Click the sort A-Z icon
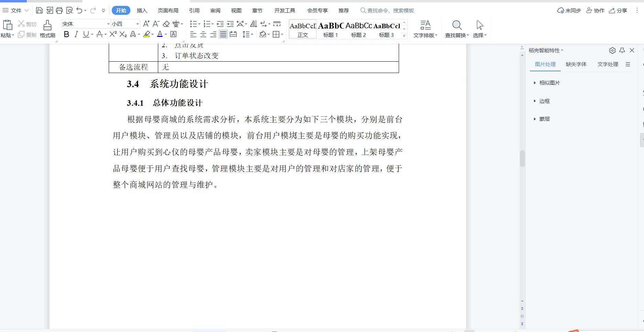This screenshot has width=644, height=332. (254, 24)
